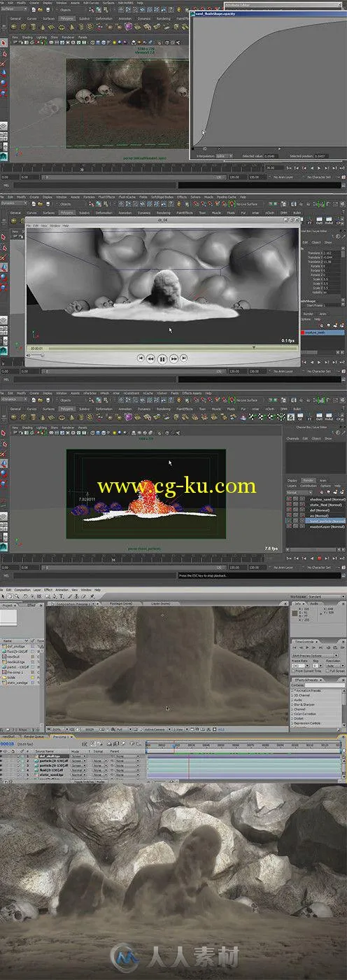
Task: Click the volume speaker icon in dt_04 player
Action: pyautogui.click(x=29, y=355)
